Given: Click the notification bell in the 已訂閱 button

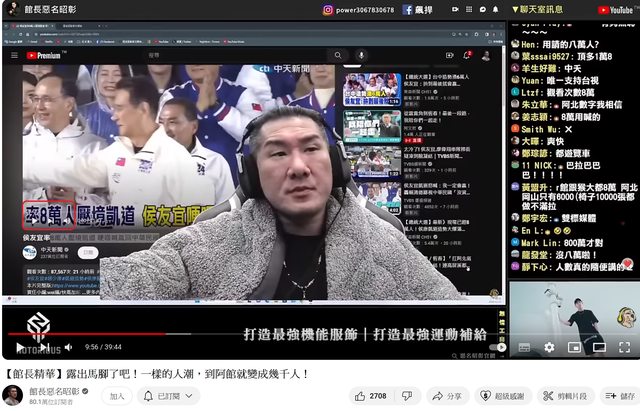Looking at the screenshot, I should (x=149, y=396).
